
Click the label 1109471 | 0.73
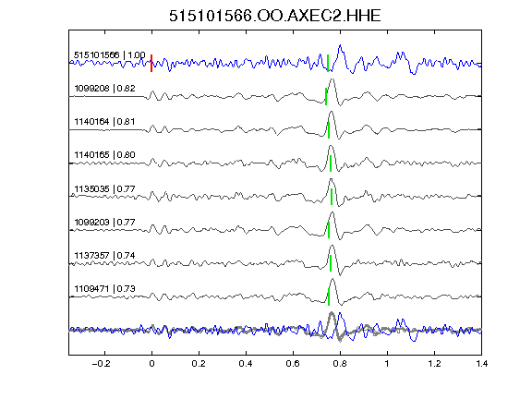105,289
